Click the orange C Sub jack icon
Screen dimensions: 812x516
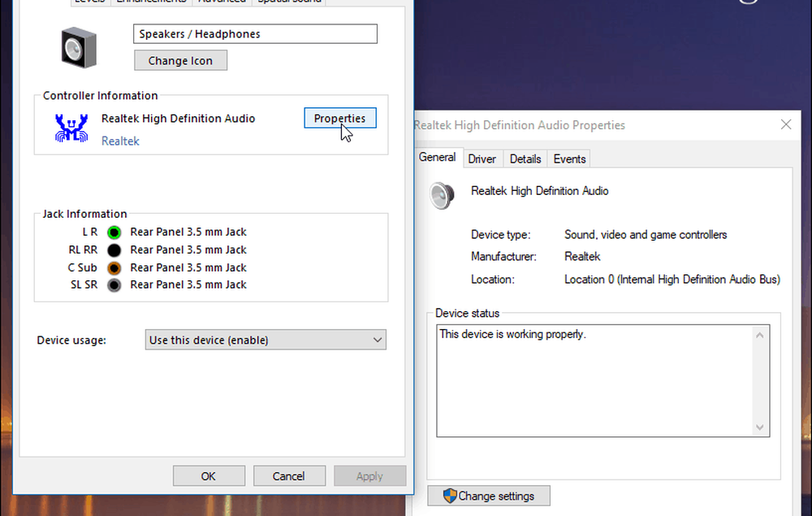tap(114, 267)
